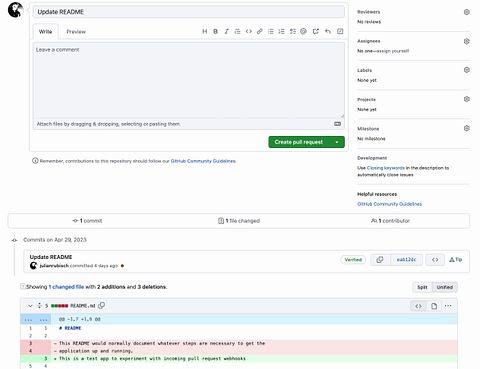Image resolution: width=480 pixels, height=369 pixels.
Task: Open the 1 contributor tab
Action: tap(390, 221)
